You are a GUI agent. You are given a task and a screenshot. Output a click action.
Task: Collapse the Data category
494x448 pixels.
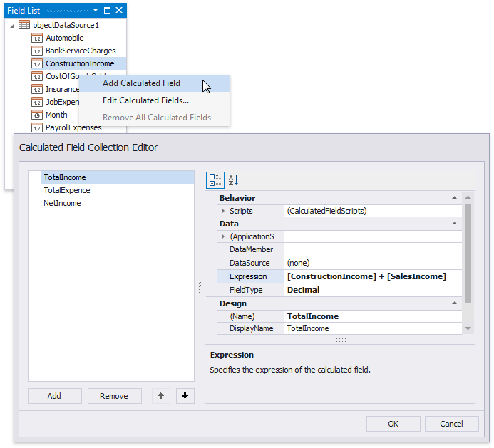point(454,223)
